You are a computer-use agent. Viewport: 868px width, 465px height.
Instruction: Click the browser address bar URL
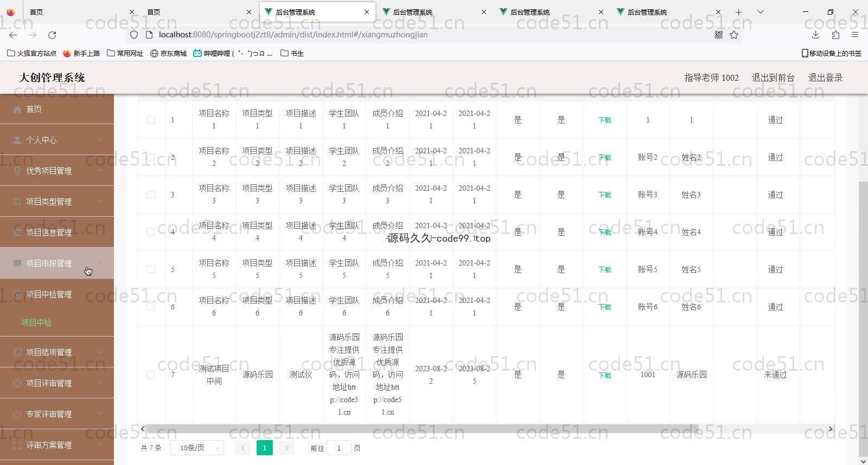click(293, 35)
